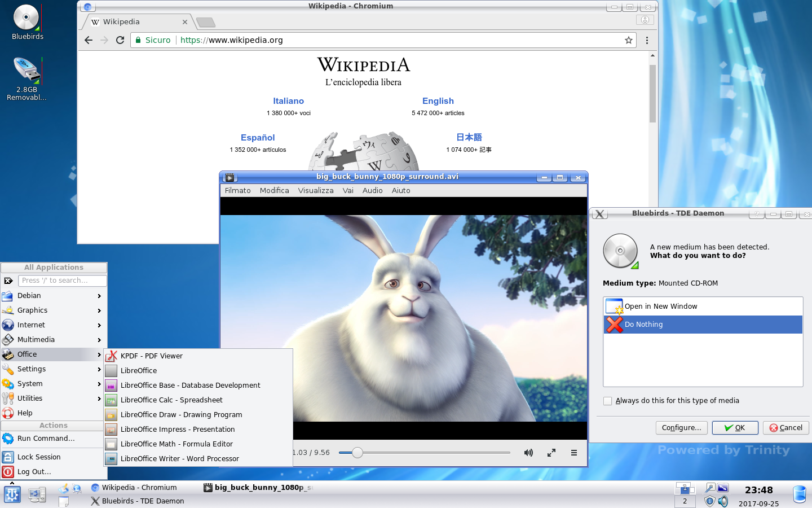This screenshot has height=508, width=812.
Task: Open the Modifica menu
Action: tap(274, 191)
